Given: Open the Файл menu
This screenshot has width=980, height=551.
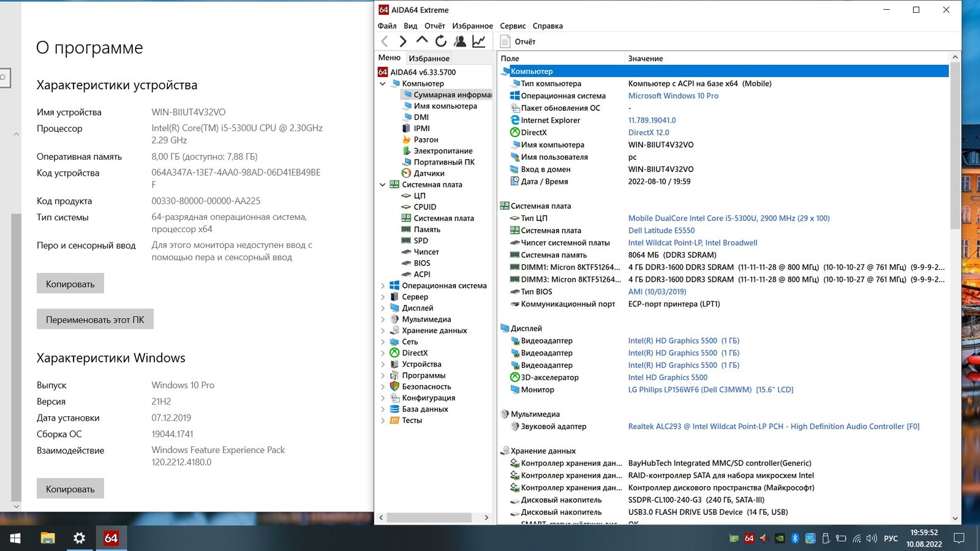Looking at the screenshot, I should tap(387, 26).
